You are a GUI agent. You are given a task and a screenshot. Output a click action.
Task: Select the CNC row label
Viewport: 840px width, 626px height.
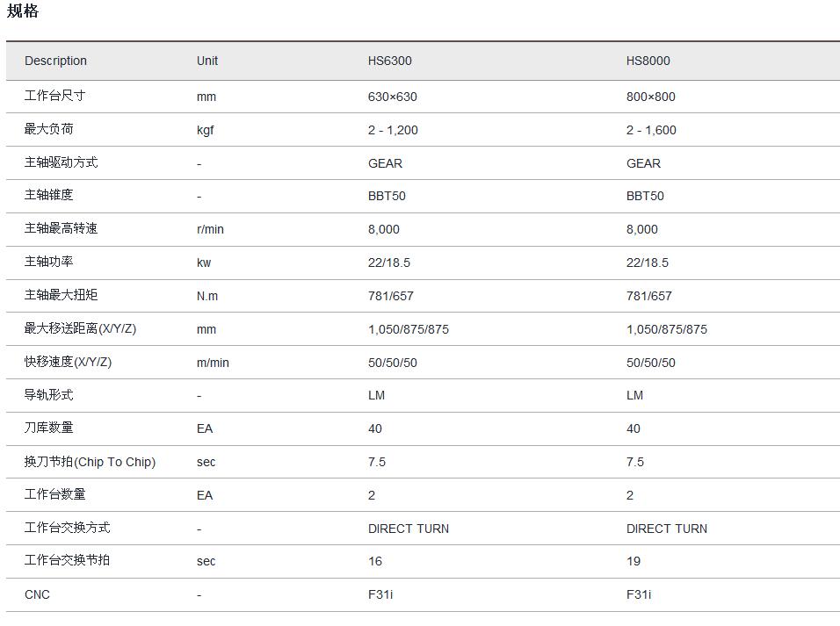(37, 594)
